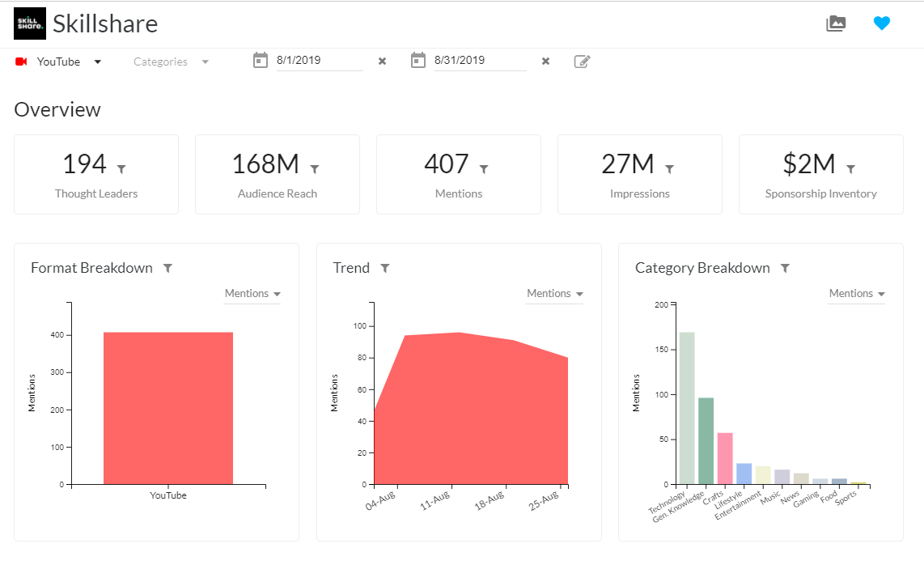Image resolution: width=924 pixels, height=565 pixels.
Task: Open the image gallery icon in header
Action: click(x=836, y=23)
